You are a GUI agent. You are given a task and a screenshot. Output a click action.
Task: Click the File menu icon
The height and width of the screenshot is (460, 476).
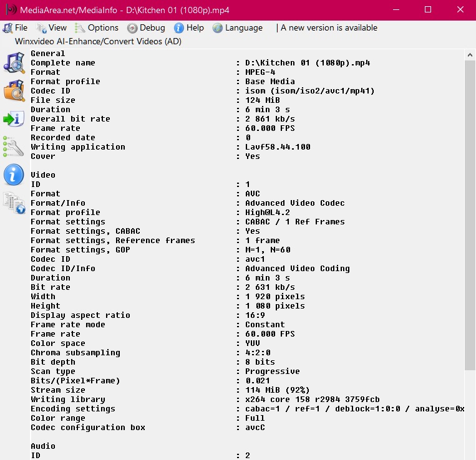[x=7, y=28]
